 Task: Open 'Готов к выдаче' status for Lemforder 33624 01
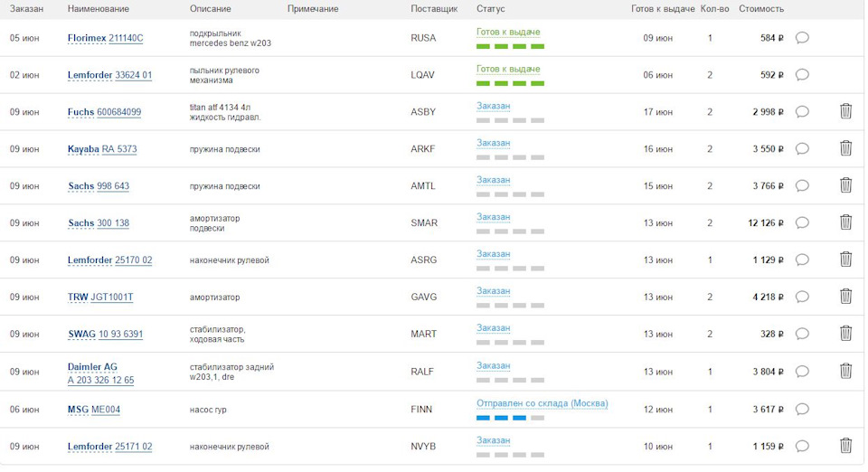click(508, 69)
